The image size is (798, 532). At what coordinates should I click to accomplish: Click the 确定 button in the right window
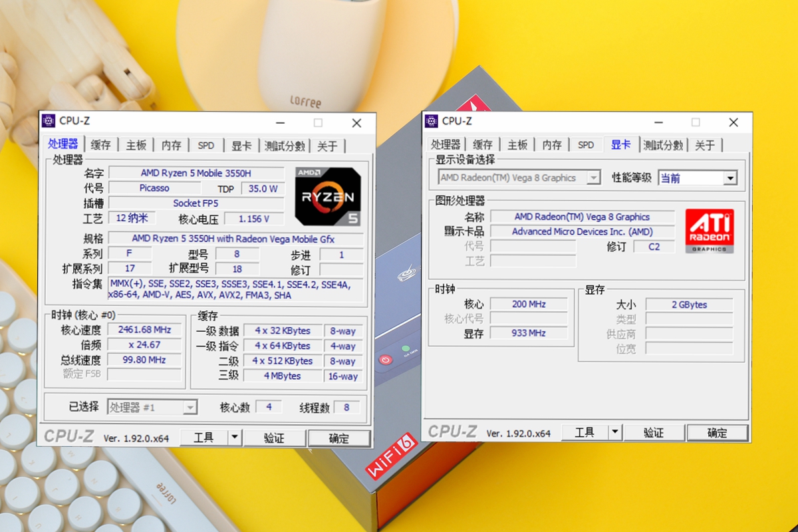(x=718, y=432)
